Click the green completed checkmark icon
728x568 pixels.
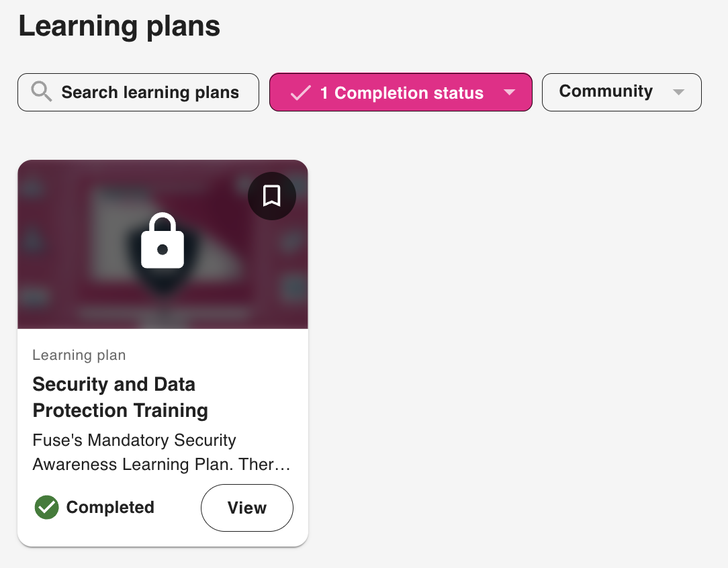click(46, 508)
